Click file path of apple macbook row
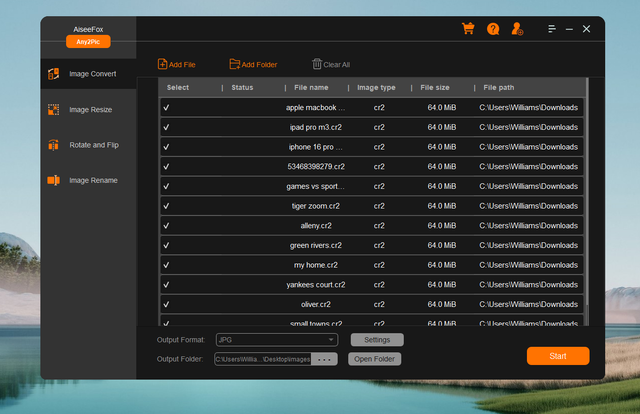 click(528, 108)
